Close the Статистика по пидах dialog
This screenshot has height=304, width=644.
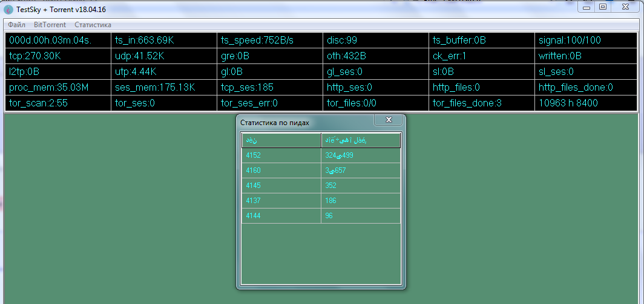(x=388, y=120)
